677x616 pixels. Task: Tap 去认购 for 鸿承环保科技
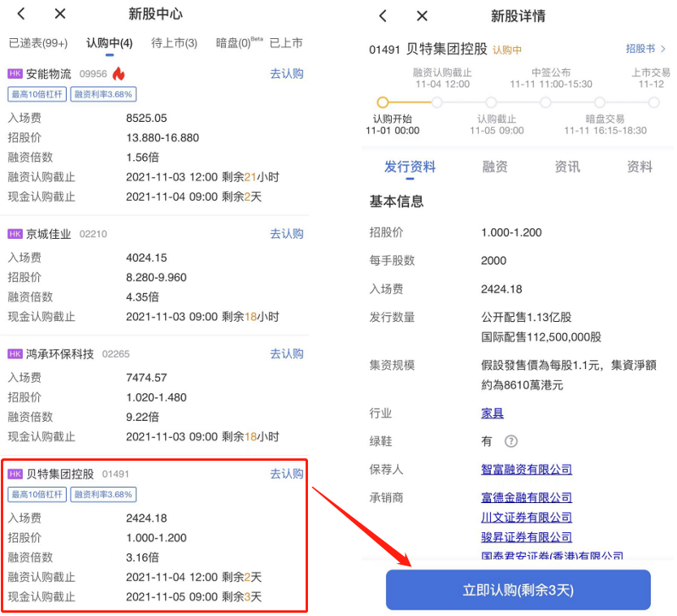pos(287,354)
